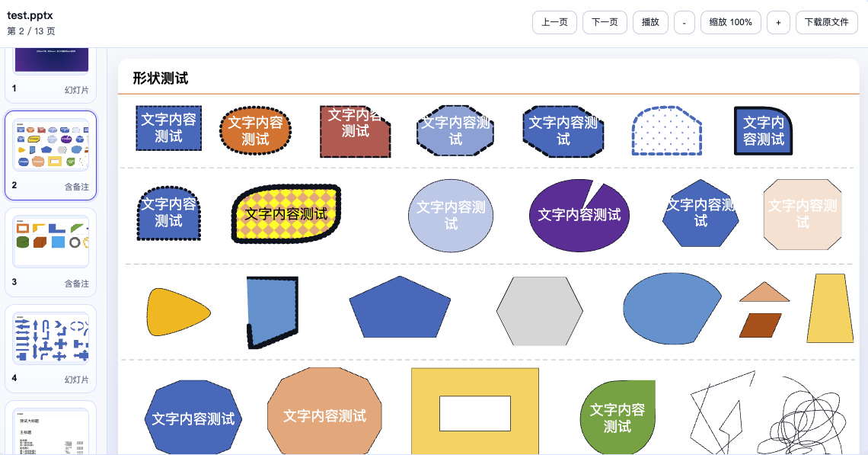Select the yellow frame shape

pyautogui.click(x=475, y=383)
